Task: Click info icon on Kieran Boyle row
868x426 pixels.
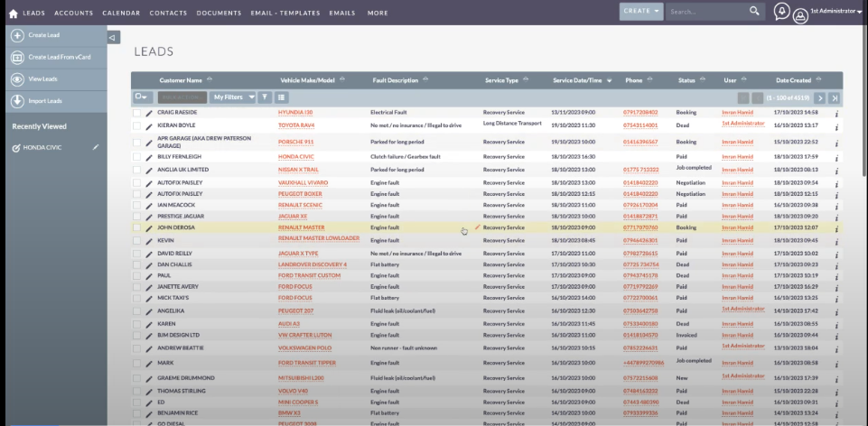Action: pyautogui.click(x=836, y=125)
